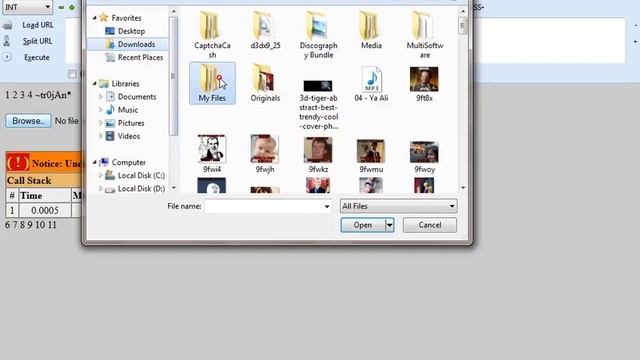Expand the Pictures library node

click(x=101, y=123)
